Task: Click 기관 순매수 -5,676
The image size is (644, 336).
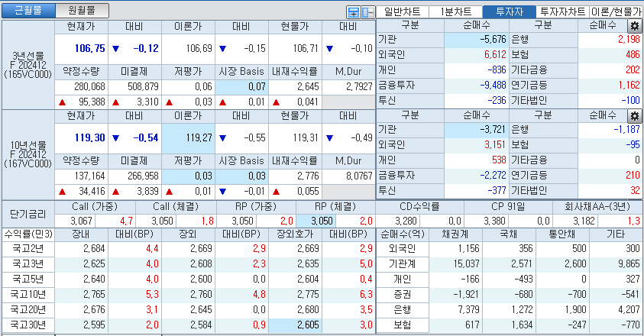Action: pyautogui.click(x=477, y=40)
